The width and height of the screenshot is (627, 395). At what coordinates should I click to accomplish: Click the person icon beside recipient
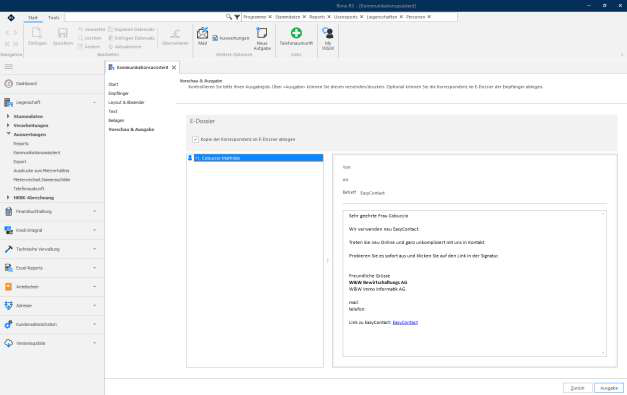[190, 158]
